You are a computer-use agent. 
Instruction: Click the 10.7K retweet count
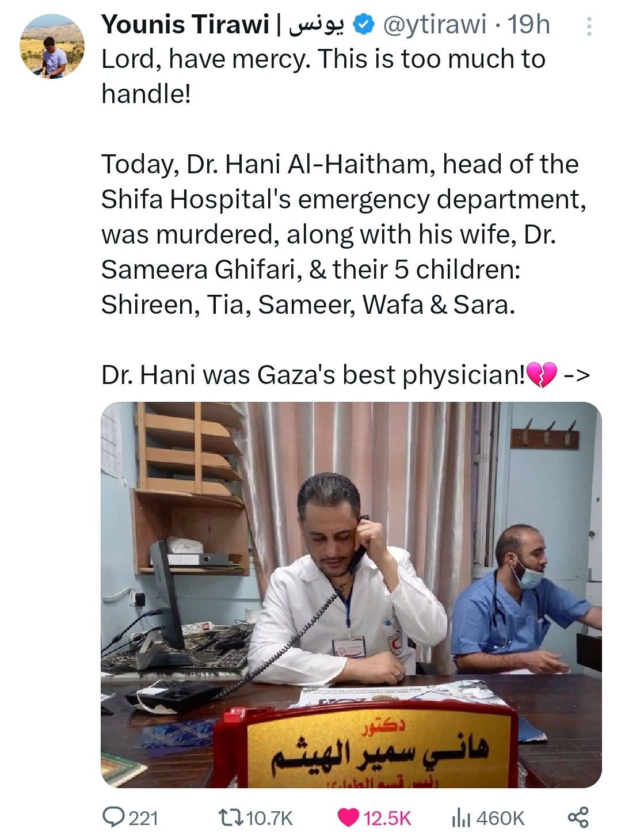click(270, 818)
